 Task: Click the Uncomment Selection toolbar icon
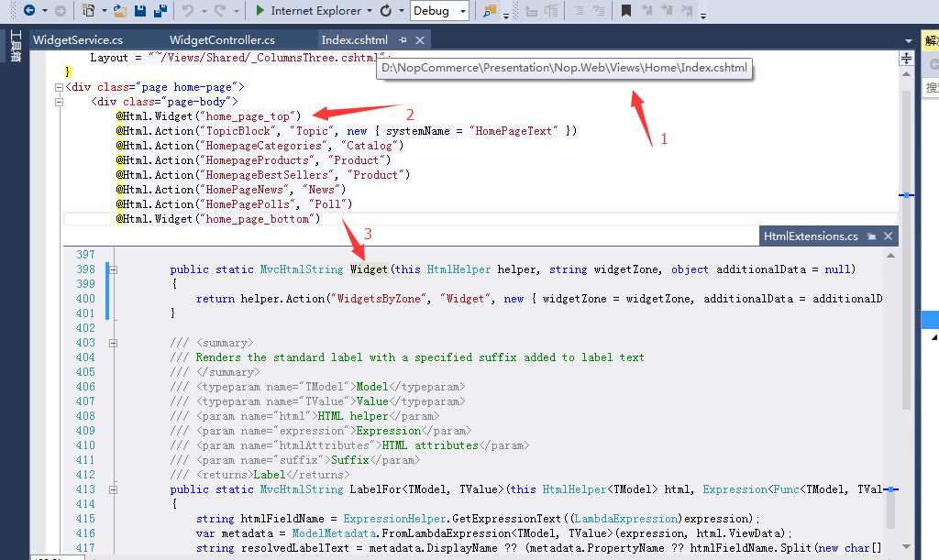tap(551, 11)
